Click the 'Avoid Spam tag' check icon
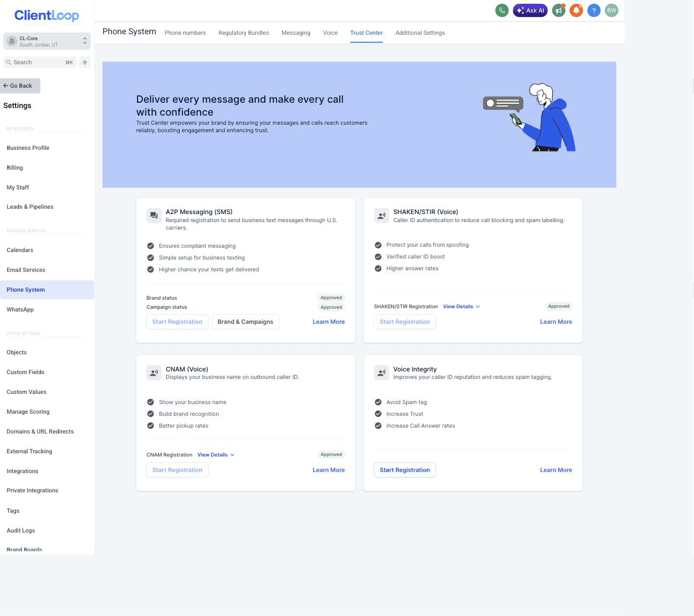Image resolution: width=694 pixels, height=616 pixels. (x=378, y=402)
